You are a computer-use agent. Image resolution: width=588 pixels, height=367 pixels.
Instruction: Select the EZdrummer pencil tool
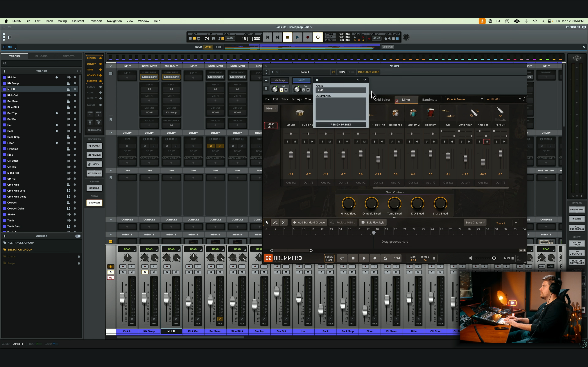click(275, 222)
